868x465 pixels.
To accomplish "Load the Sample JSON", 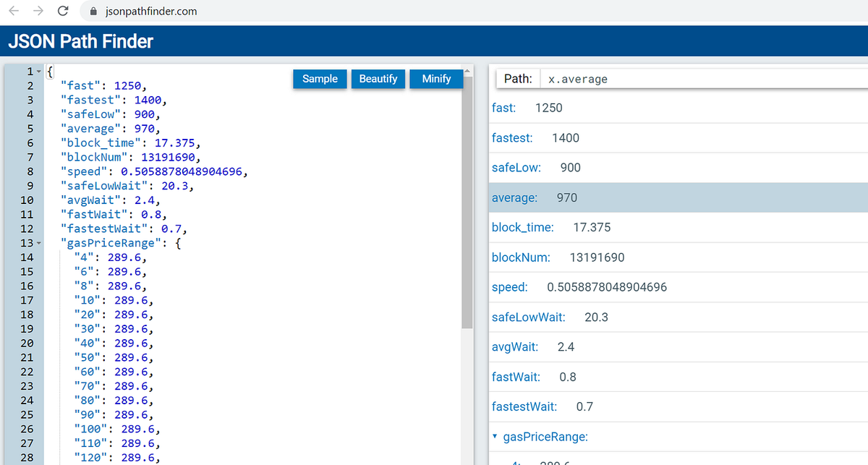I will (320, 79).
